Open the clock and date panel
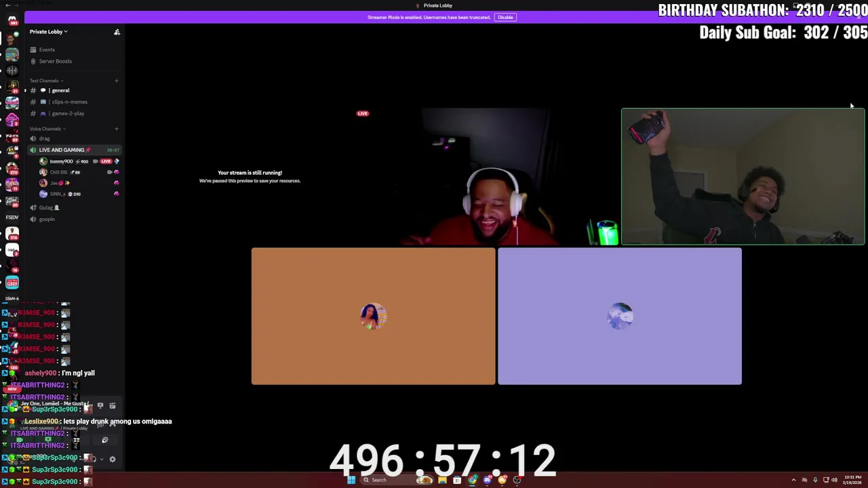 [x=853, y=480]
